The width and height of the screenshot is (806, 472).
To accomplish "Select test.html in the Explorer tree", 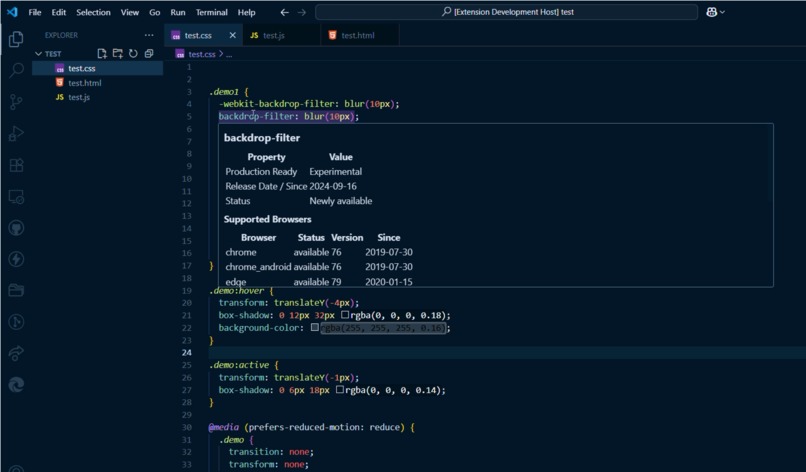I will [98, 83].
